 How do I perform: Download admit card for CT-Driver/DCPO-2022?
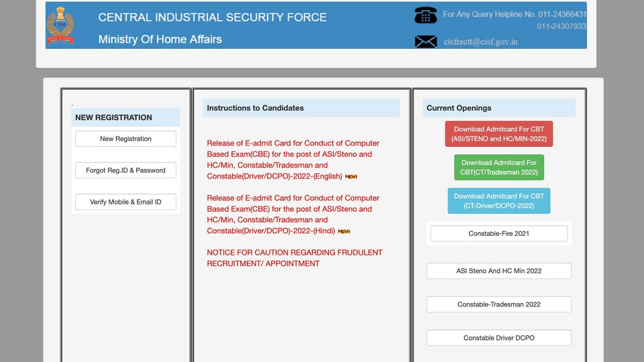499,201
